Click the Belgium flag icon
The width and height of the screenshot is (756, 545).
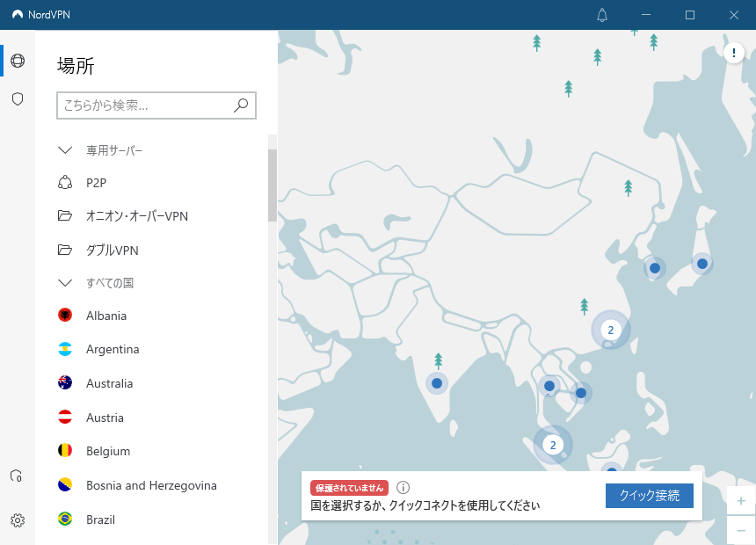[65, 451]
